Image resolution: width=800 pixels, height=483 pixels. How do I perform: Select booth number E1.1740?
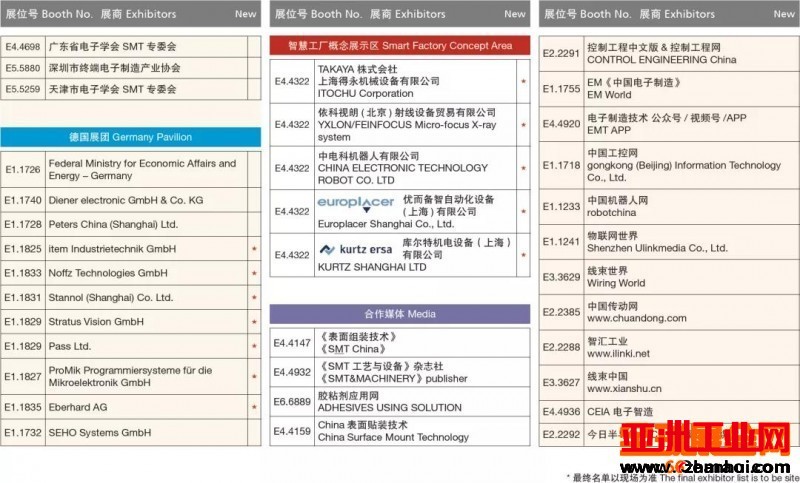tap(23, 200)
